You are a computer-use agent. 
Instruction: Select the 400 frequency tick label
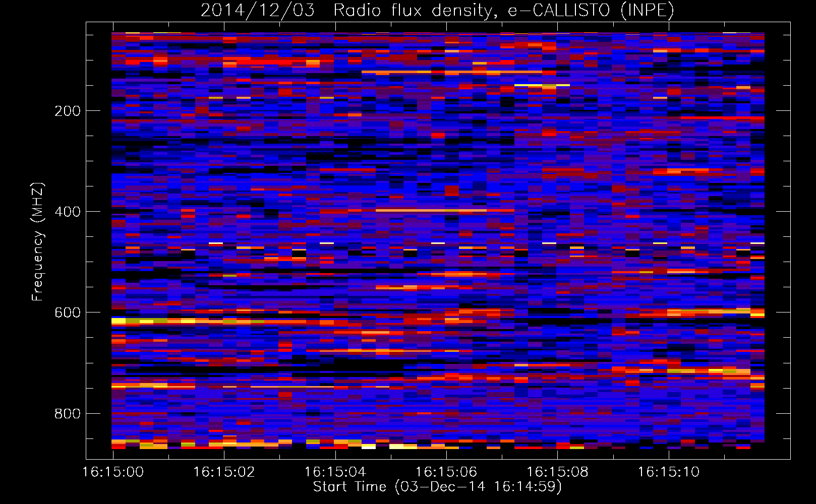tap(68, 212)
